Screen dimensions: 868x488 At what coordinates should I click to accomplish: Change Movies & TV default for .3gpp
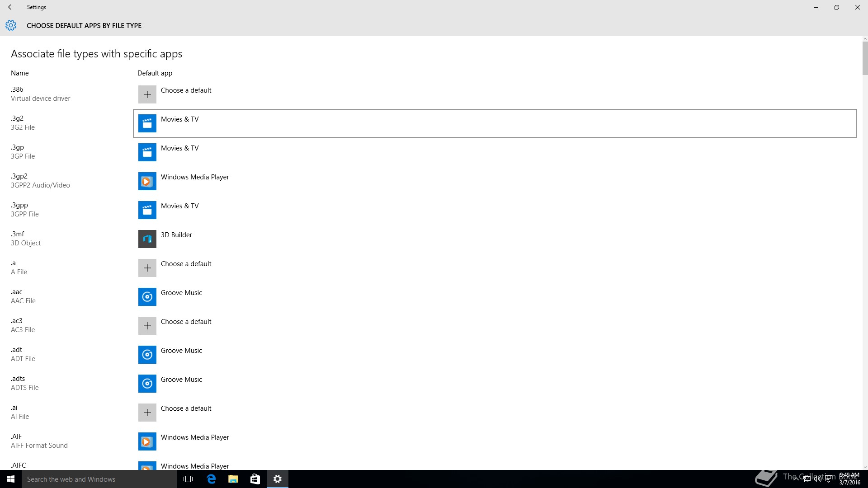coord(179,206)
